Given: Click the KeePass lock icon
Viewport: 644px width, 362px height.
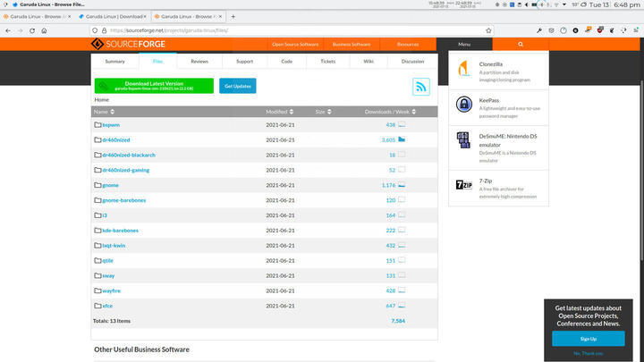Looking at the screenshot, I should coord(463,105).
